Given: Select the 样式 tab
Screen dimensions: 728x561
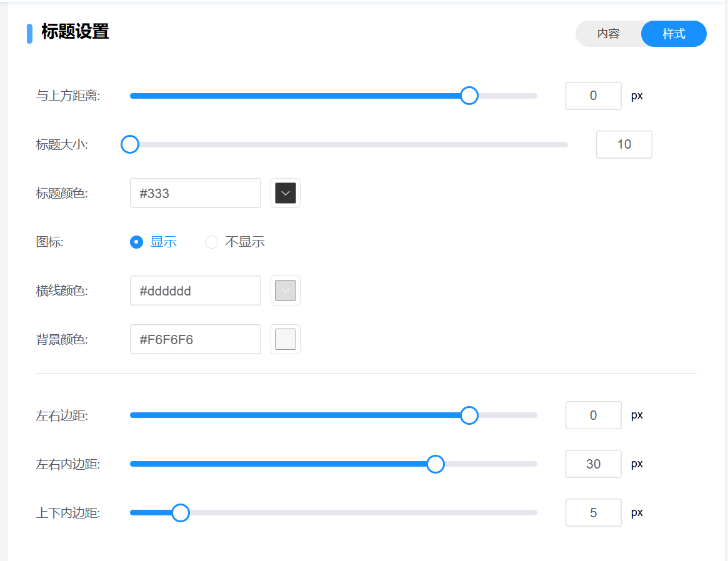Looking at the screenshot, I should [674, 34].
